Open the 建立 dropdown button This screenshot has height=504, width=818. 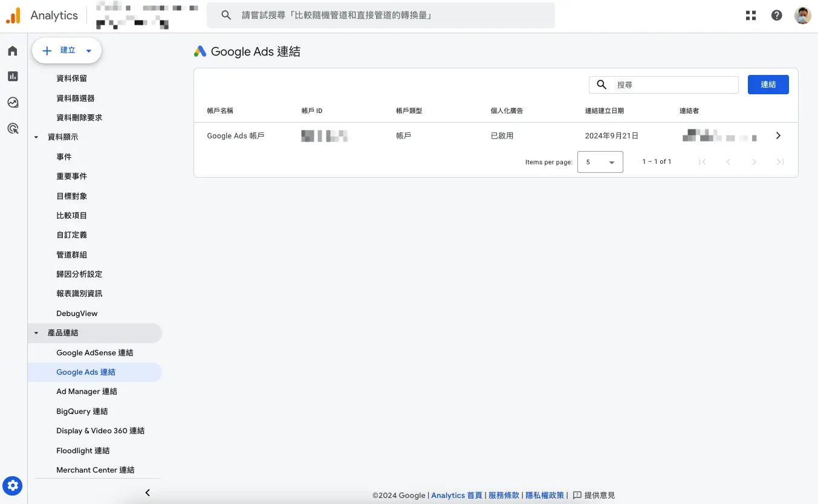pyautogui.click(x=67, y=51)
